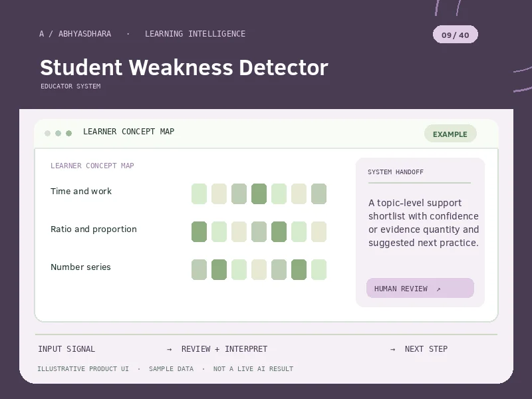Select the Time and work label
This screenshot has height=399, width=532.
click(81, 192)
